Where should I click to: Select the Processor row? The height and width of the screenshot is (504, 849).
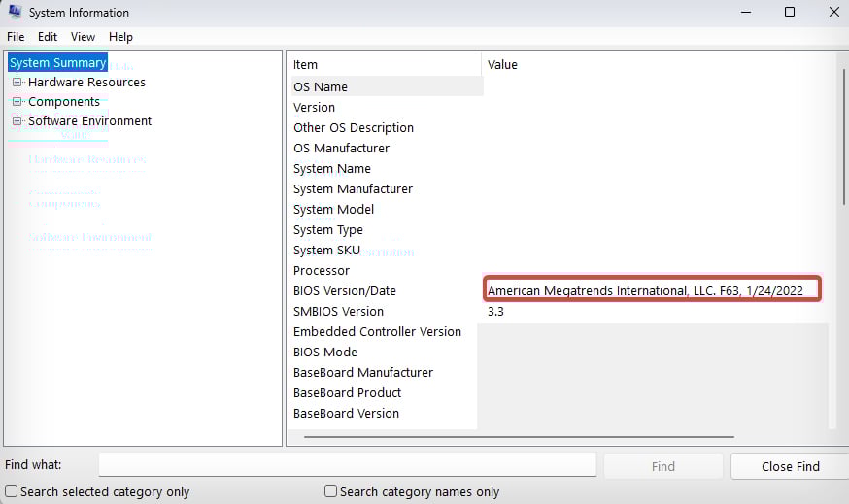click(x=322, y=271)
